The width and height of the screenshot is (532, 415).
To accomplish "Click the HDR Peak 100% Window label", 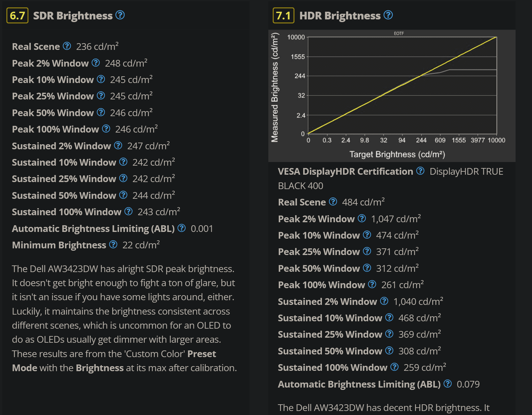I will [322, 285].
